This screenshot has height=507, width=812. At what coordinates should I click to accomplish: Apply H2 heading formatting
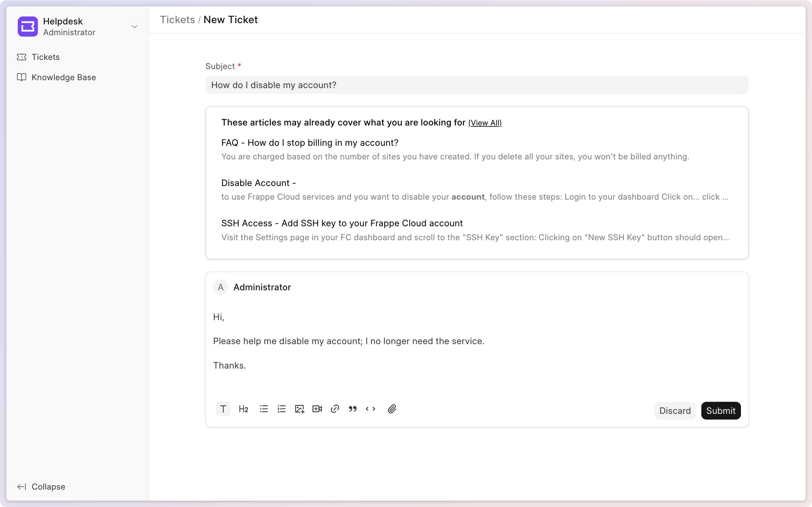(243, 409)
